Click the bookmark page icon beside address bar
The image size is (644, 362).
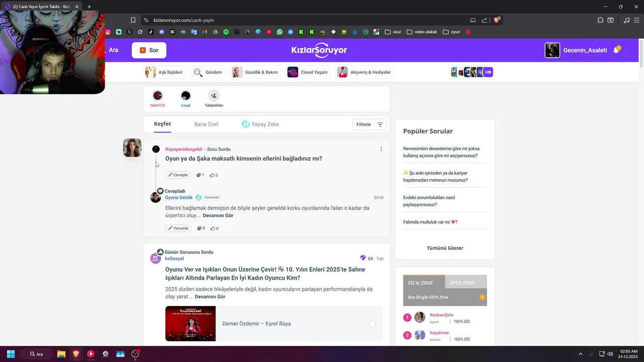[x=133, y=20]
